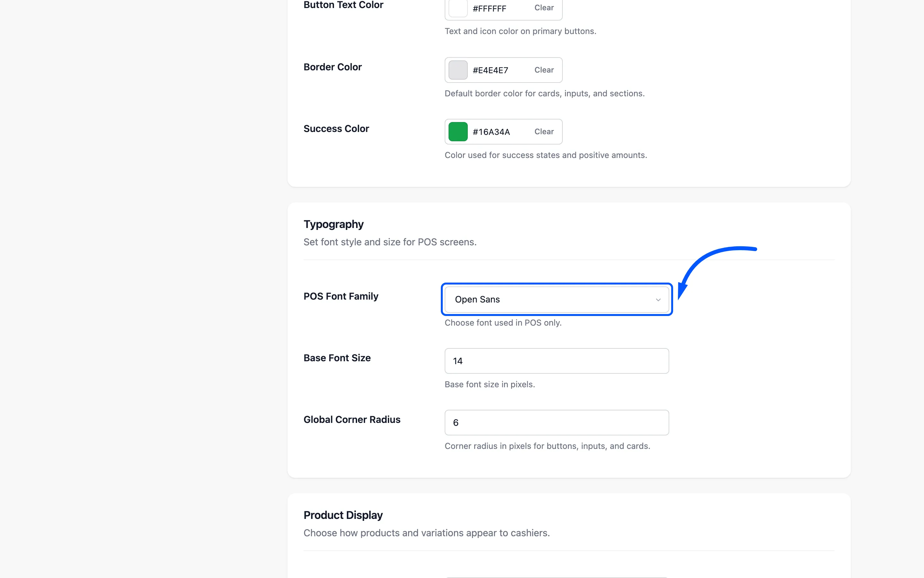Viewport: 924px width, 578px height.
Task: Click the Base Font Size input field
Action: point(557,361)
